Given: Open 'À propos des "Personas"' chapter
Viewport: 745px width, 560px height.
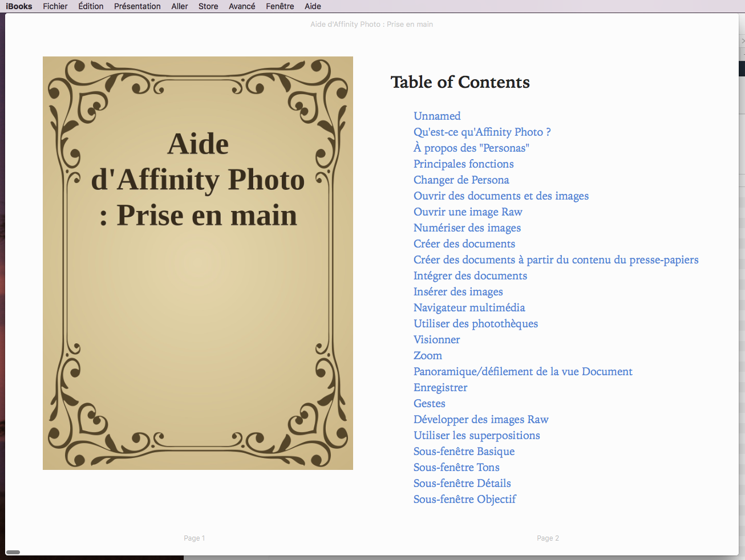Looking at the screenshot, I should (471, 148).
